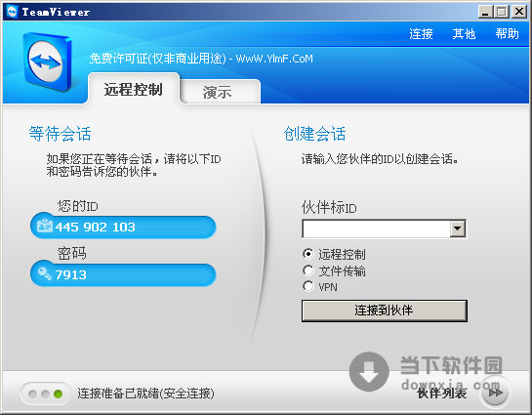532x415 pixels.
Task: Click the password value 7913
Action: click(x=71, y=274)
